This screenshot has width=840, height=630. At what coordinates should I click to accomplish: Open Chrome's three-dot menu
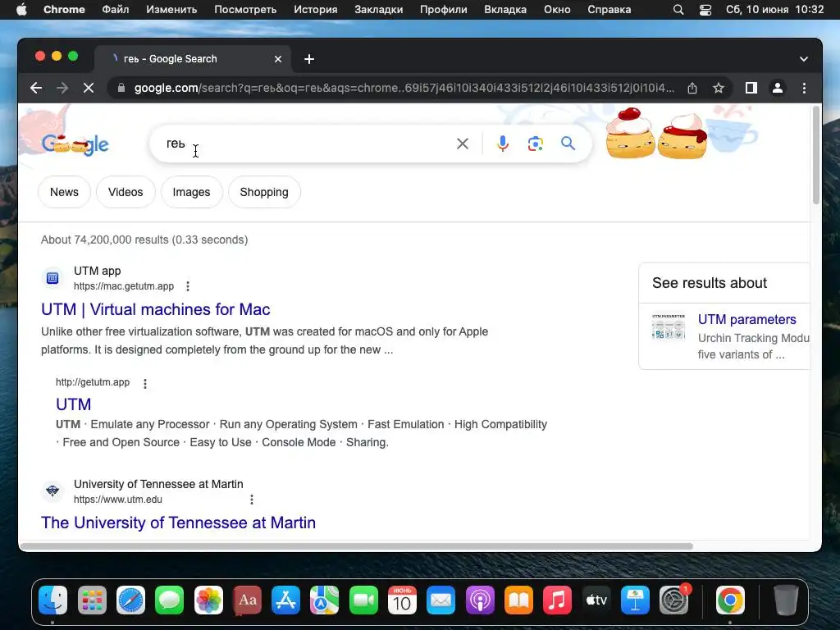[x=804, y=88]
